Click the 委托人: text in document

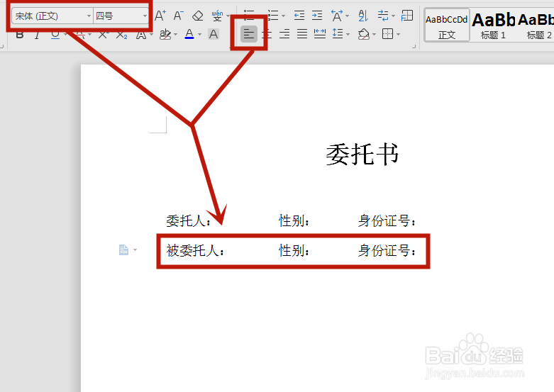pyautogui.click(x=189, y=220)
